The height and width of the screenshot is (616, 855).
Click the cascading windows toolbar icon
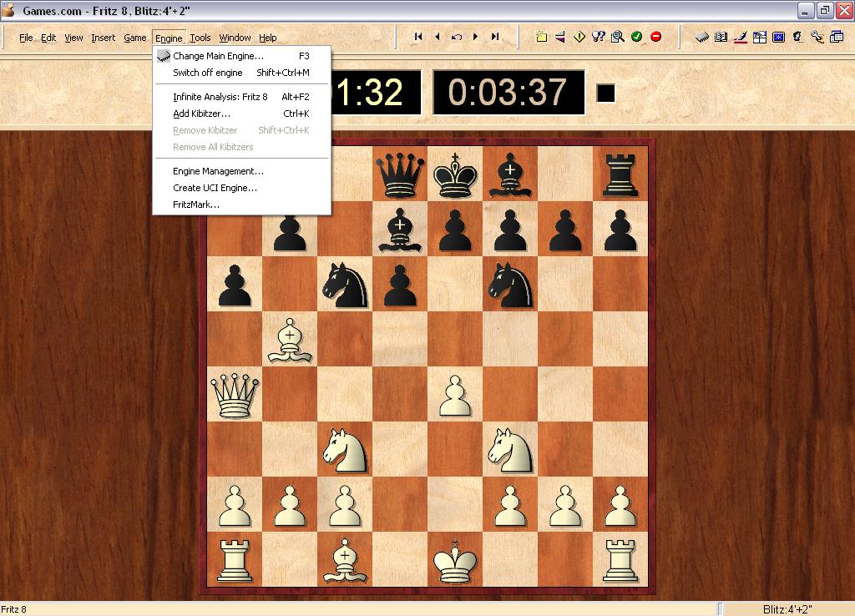pyautogui.click(x=837, y=37)
